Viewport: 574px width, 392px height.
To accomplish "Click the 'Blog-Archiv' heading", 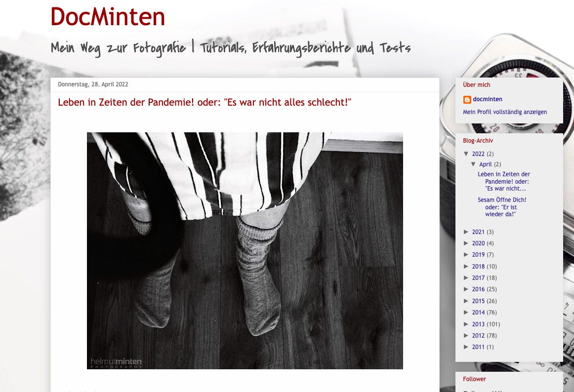I will (478, 141).
